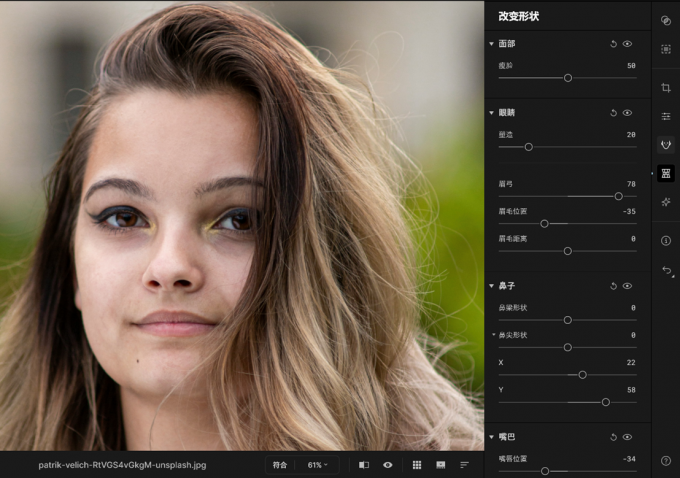Reset the 面部 section adjustments
680x478 pixels.
613,44
